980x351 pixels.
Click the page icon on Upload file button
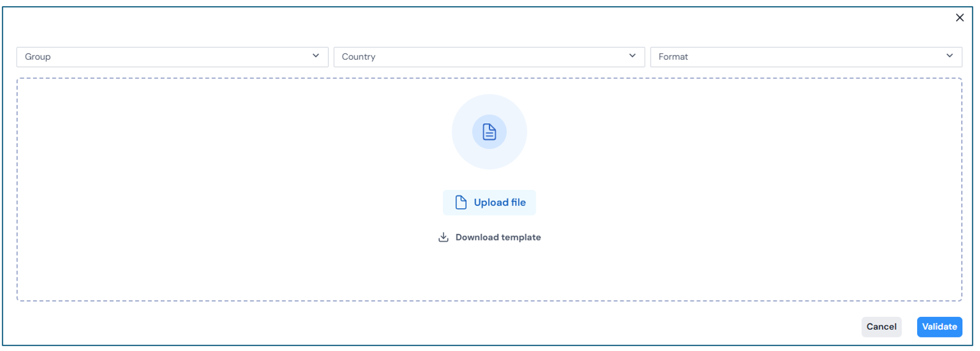click(x=461, y=203)
